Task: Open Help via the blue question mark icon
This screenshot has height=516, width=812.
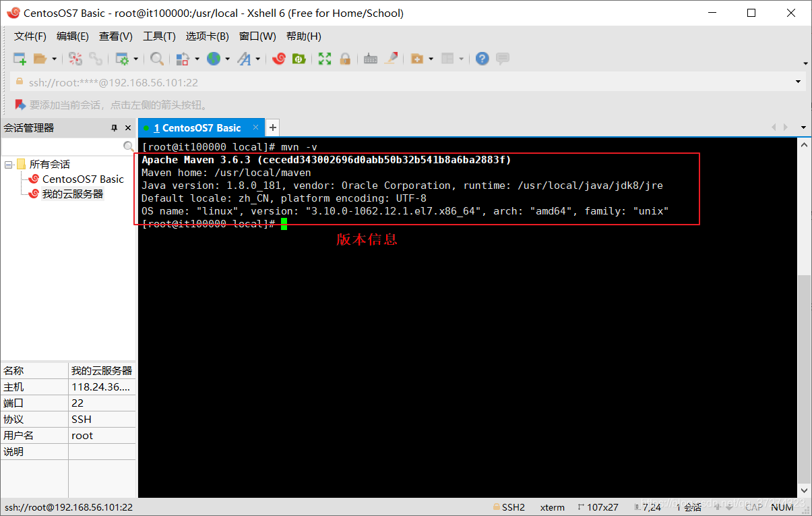Action: click(x=482, y=59)
